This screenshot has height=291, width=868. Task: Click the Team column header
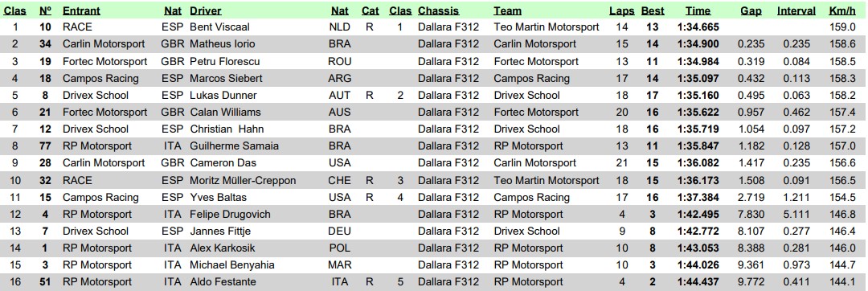508,10
